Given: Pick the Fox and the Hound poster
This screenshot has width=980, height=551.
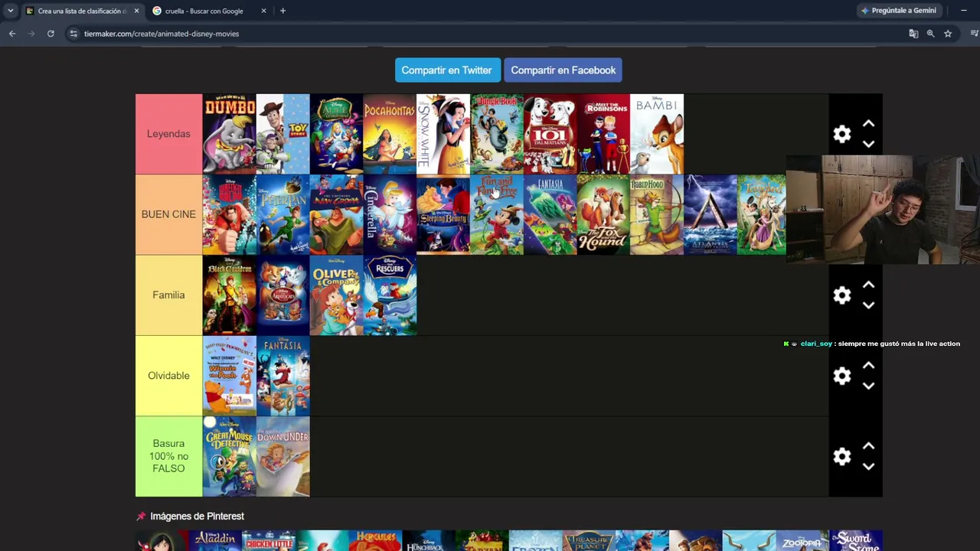Looking at the screenshot, I should 603,214.
